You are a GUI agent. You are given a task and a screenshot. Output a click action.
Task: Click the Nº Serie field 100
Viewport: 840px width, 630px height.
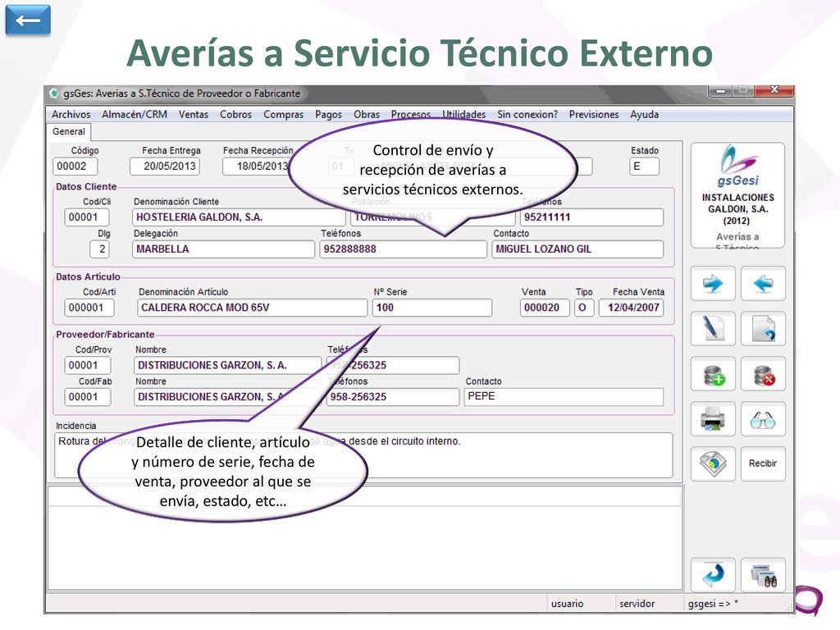click(x=431, y=308)
